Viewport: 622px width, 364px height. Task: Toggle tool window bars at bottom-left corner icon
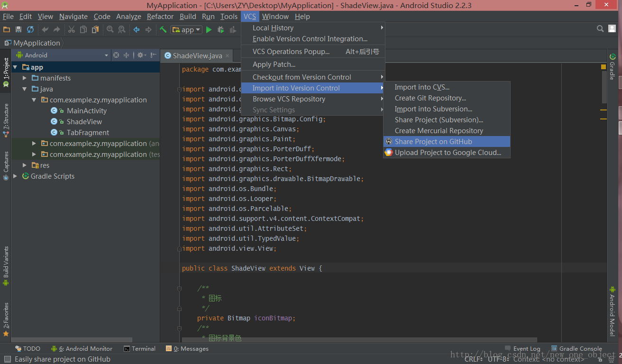(7, 359)
